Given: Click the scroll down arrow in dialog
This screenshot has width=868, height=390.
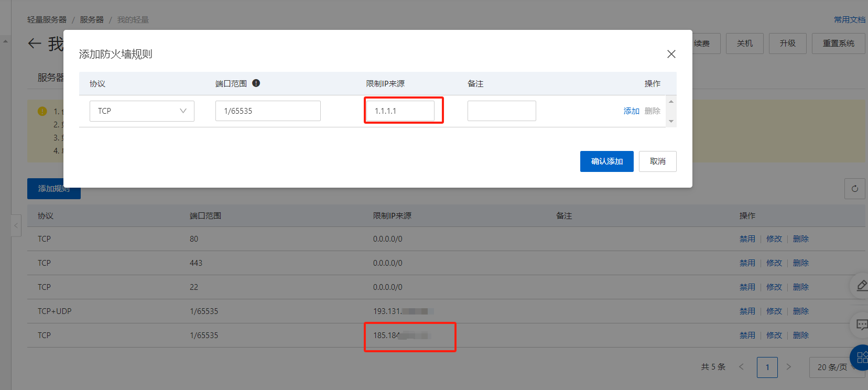Looking at the screenshot, I should (671, 122).
